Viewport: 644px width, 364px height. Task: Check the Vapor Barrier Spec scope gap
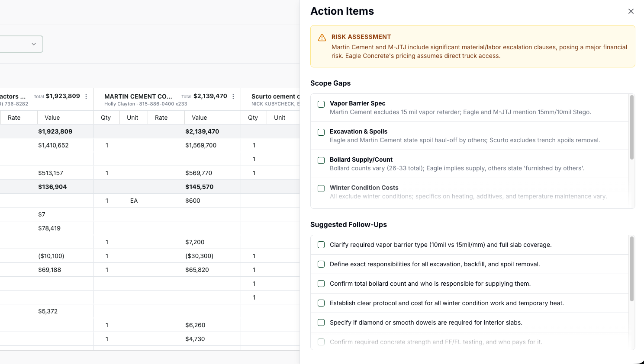point(321,104)
